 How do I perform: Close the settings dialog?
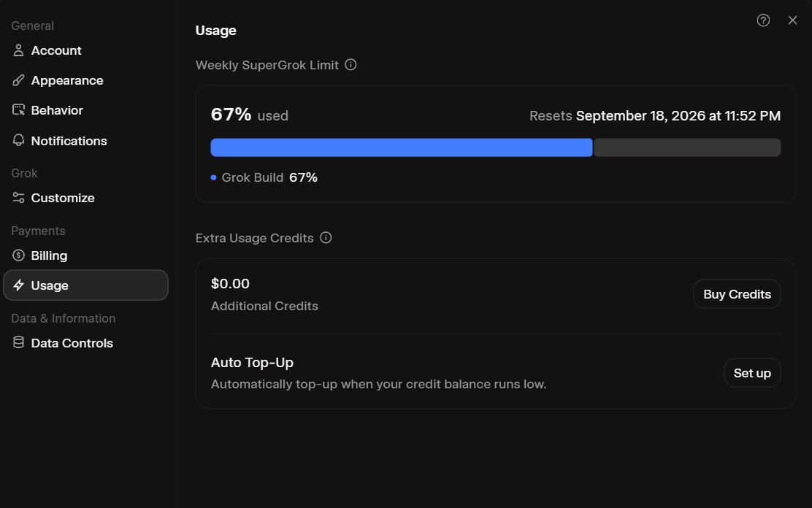click(x=792, y=20)
